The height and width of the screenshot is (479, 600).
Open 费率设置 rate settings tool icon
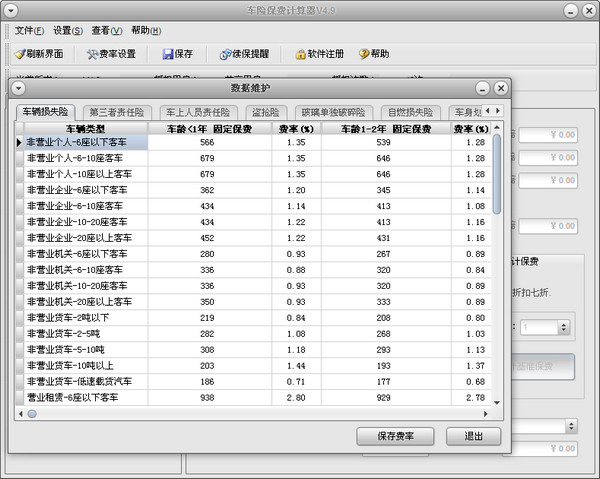click(92, 54)
